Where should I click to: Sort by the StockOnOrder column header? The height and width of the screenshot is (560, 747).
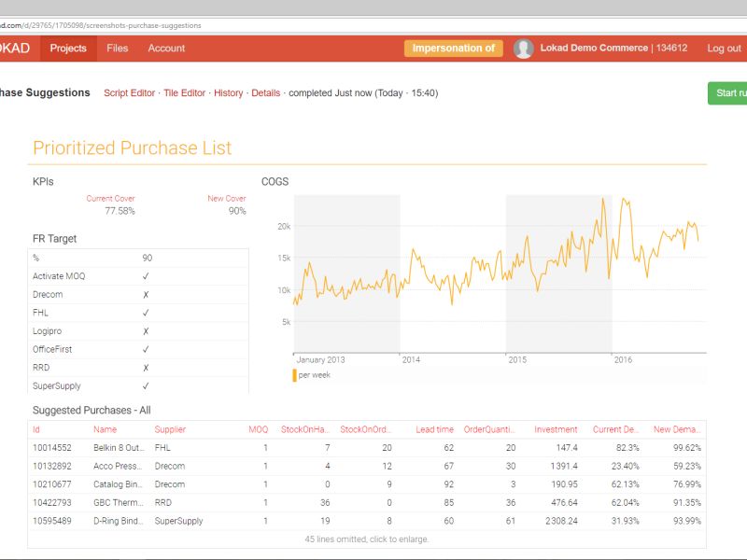[365, 429]
